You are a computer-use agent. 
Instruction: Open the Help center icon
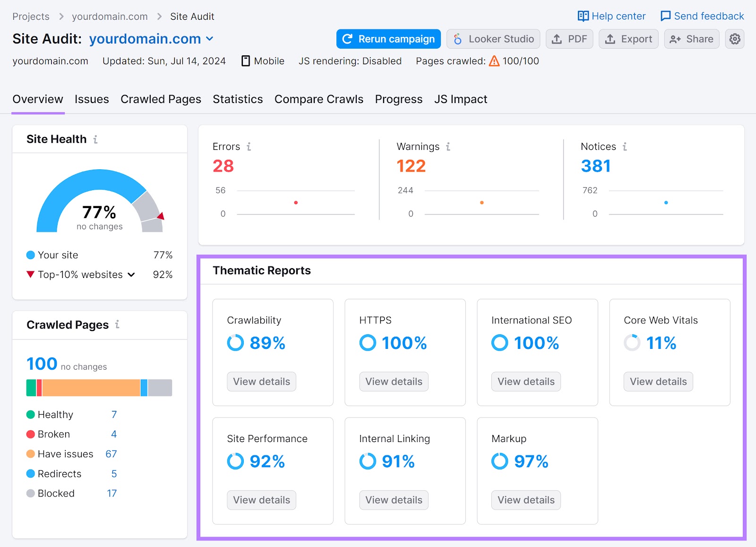click(583, 16)
